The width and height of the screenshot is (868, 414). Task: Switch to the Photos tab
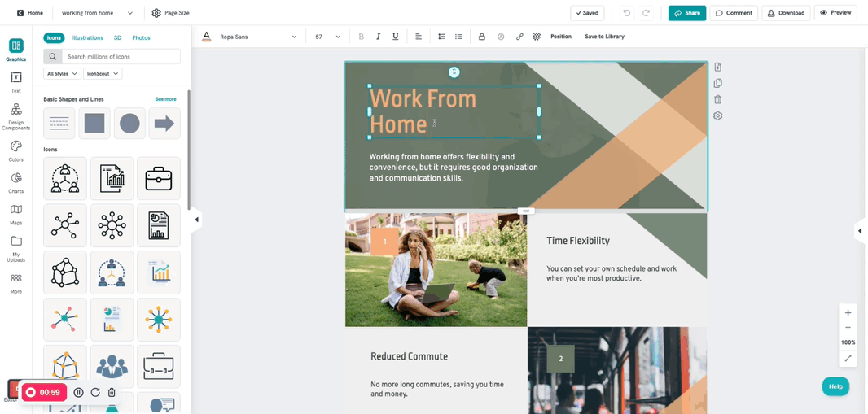(141, 37)
